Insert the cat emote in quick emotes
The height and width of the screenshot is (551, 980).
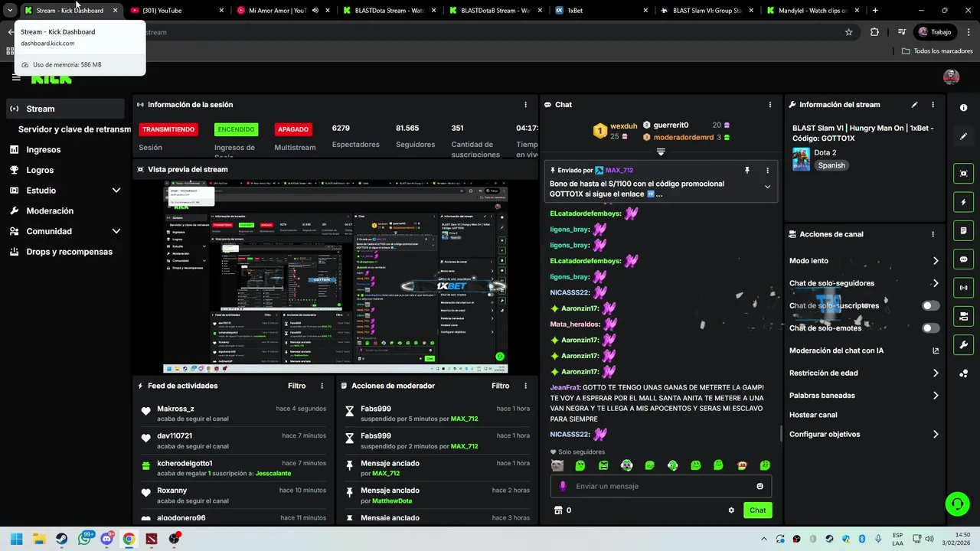tap(557, 465)
